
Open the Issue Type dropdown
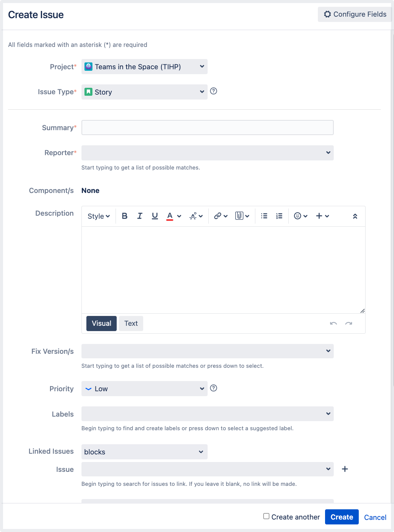pyautogui.click(x=144, y=92)
